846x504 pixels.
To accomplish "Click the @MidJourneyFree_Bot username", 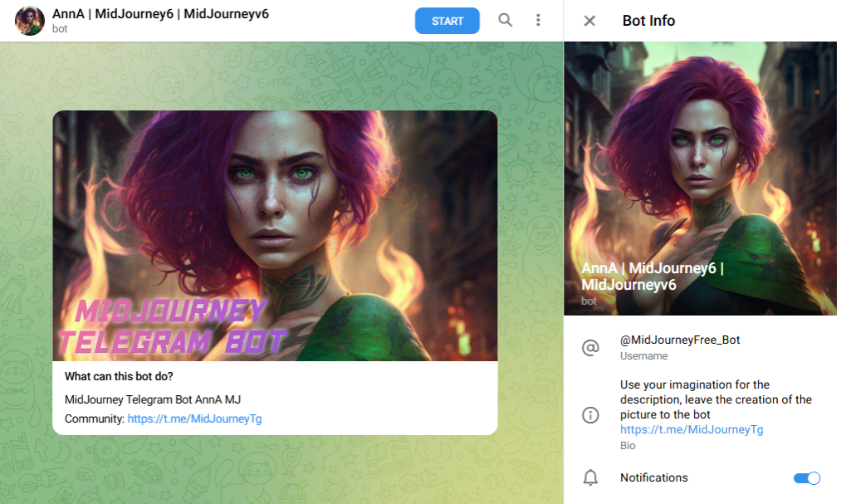I will tap(680, 340).
